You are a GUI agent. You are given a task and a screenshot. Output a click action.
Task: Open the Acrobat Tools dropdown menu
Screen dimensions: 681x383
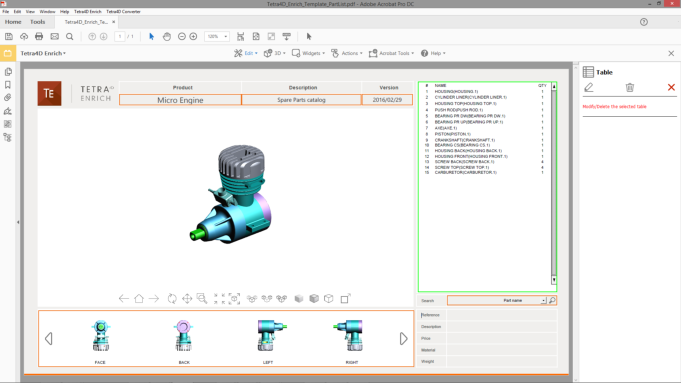[391, 53]
